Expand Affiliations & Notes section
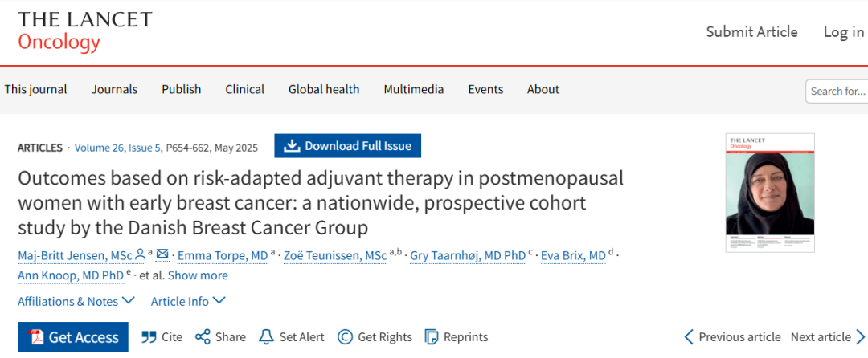The width and height of the screenshot is (868, 358). click(76, 302)
